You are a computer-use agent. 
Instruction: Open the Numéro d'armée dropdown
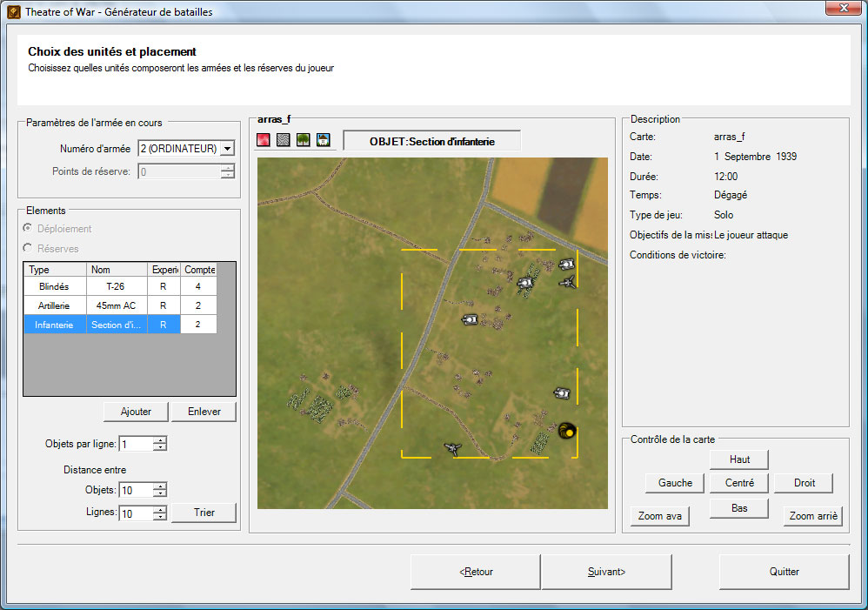(227, 149)
